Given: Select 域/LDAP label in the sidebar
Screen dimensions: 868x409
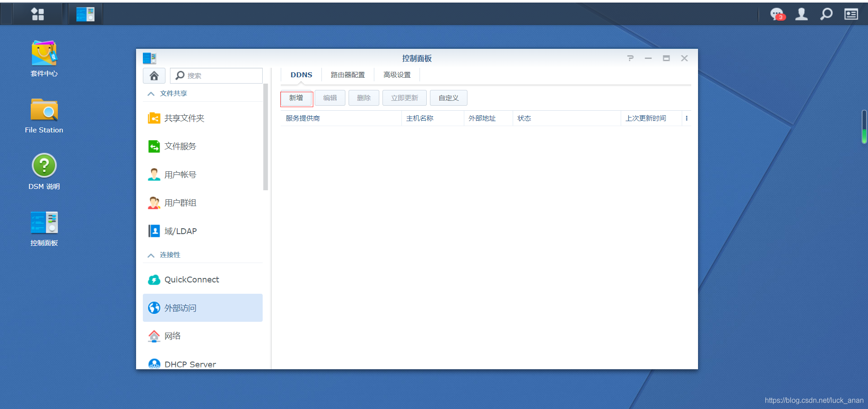Looking at the screenshot, I should 181,231.
